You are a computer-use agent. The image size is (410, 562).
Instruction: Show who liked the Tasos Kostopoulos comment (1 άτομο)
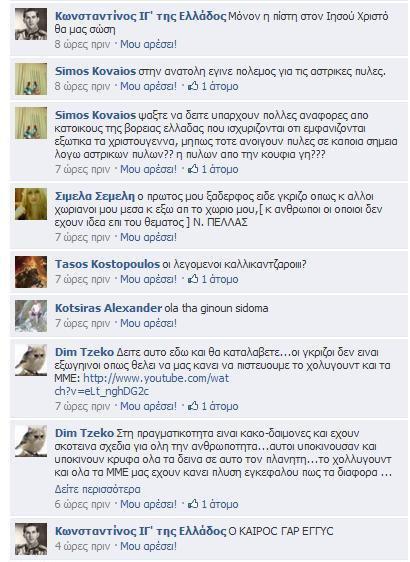220,279
